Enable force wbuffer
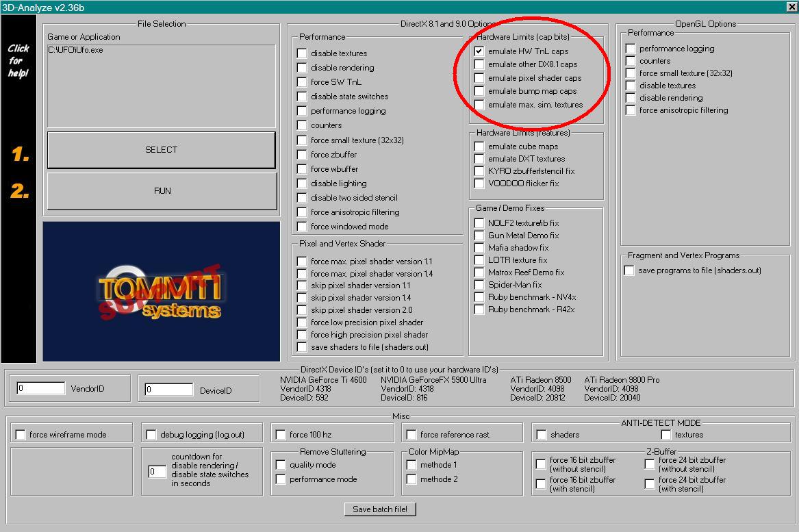799x532 pixels. (x=302, y=169)
